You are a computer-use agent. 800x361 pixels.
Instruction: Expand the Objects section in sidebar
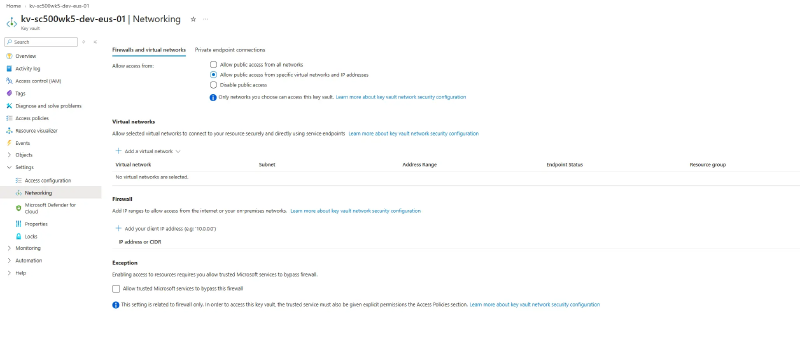(9, 155)
